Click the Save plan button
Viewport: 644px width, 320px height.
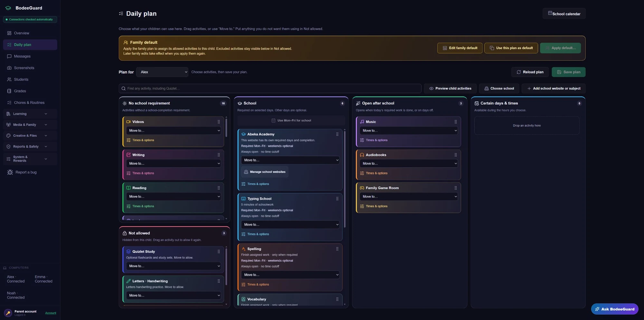(569, 72)
